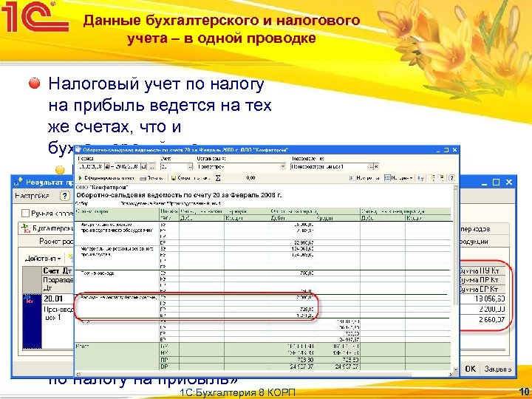Click into the account number input field
Viewport: 532px width, 399px height.
pyautogui.click(x=174, y=166)
